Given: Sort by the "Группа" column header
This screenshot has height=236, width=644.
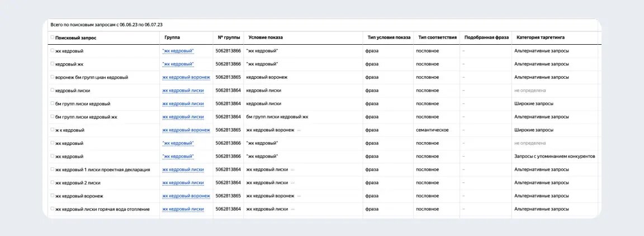Looking at the screenshot, I should [172, 37].
